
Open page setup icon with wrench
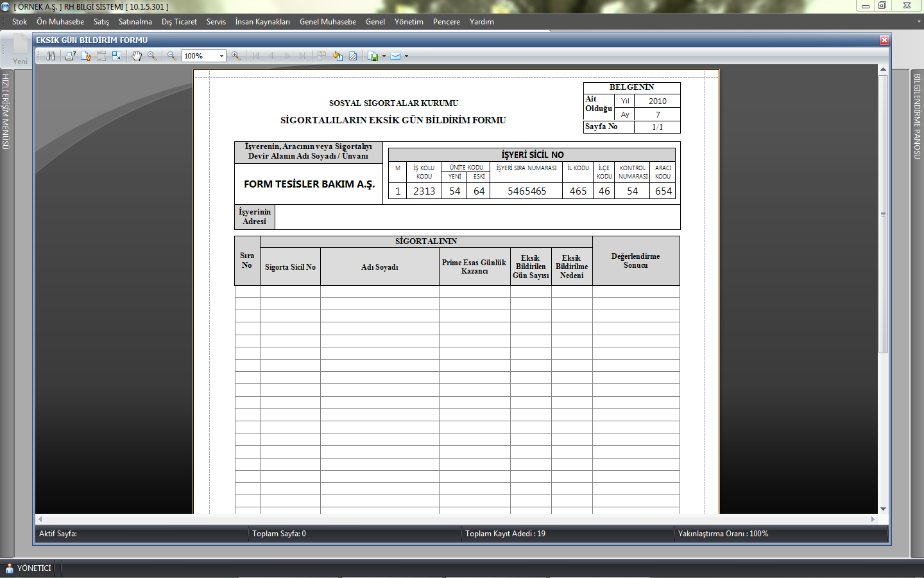86,56
